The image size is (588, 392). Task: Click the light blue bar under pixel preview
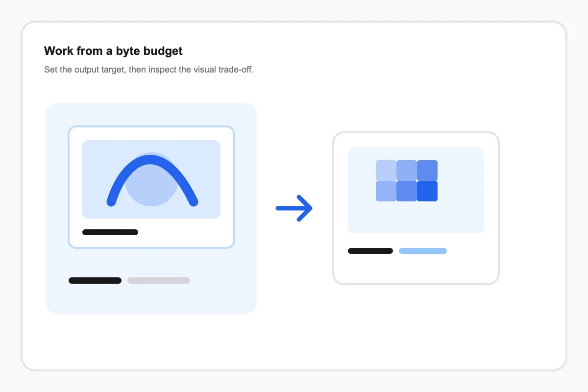coord(423,251)
